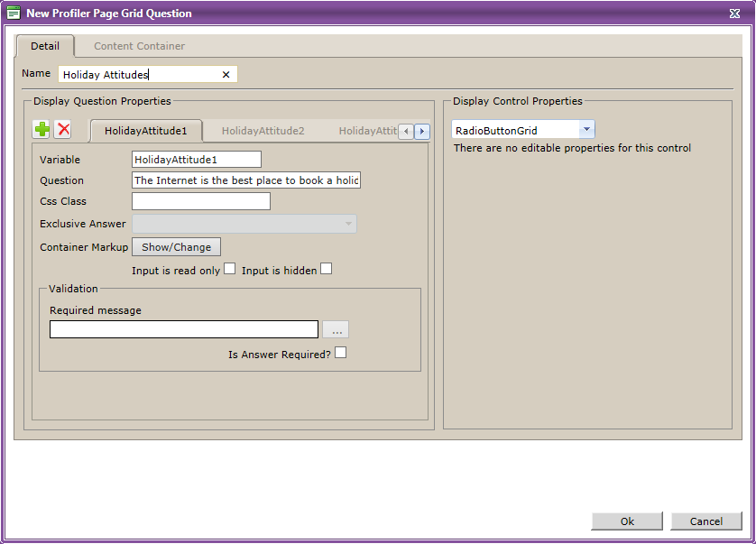Select the Detail tab
This screenshot has width=756, height=544.
pyautogui.click(x=45, y=46)
